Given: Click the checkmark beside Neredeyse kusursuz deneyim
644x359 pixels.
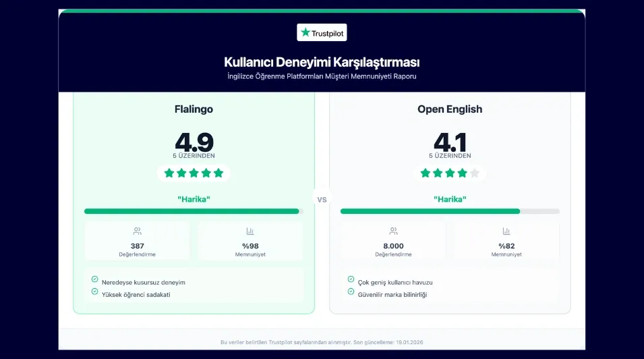Looking at the screenshot, I should [x=95, y=279].
